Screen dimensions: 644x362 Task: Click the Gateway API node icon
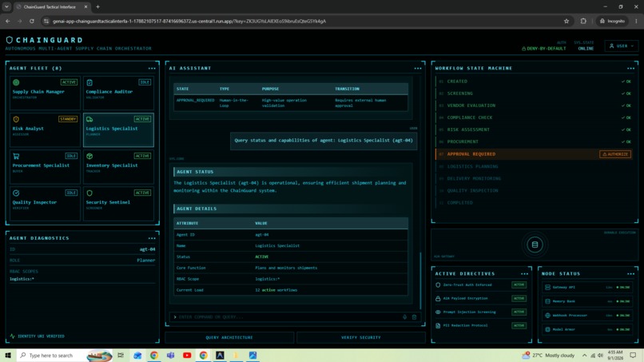547,287
